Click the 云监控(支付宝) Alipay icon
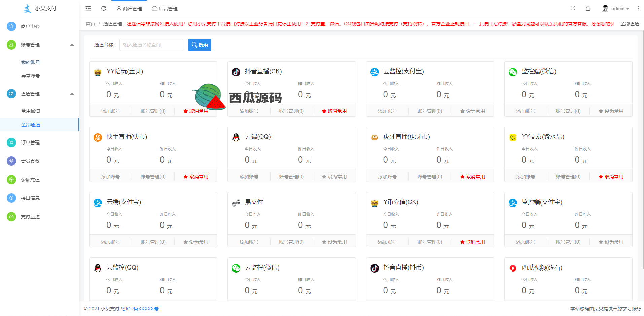This screenshot has width=644, height=316. pyautogui.click(x=374, y=72)
